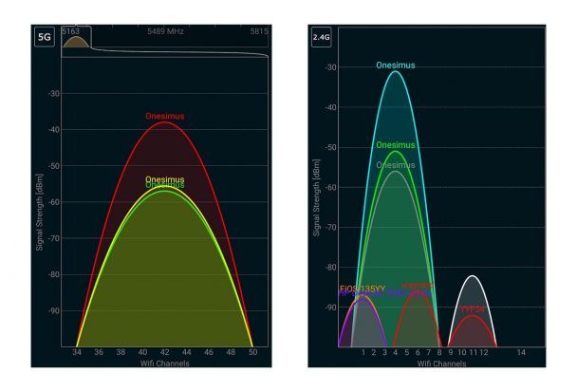Click channel 6 on the 2.4G axis
577x392 pixels.
tap(418, 353)
